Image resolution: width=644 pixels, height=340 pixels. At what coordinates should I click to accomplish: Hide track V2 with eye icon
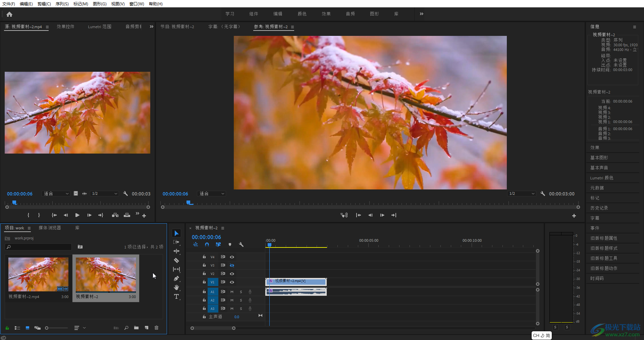coord(232,274)
